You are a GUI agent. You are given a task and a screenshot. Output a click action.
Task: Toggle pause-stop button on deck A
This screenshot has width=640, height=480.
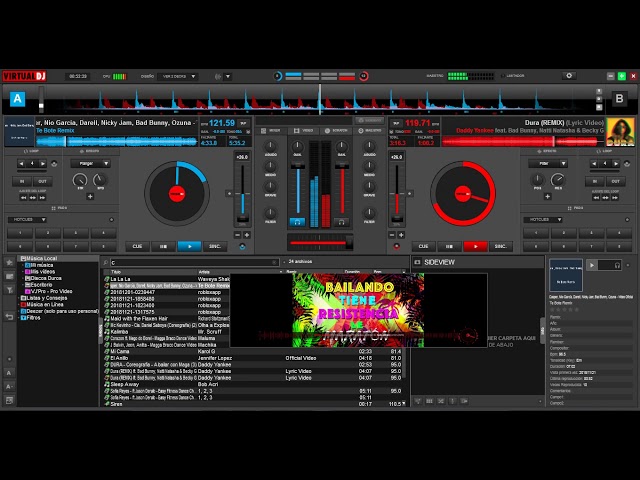click(x=163, y=247)
